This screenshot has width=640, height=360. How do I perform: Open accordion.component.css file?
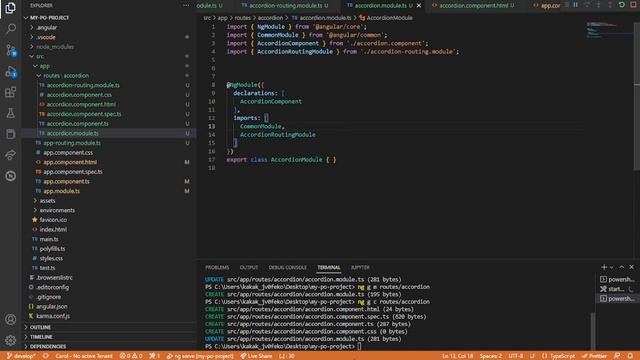(x=79, y=95)
